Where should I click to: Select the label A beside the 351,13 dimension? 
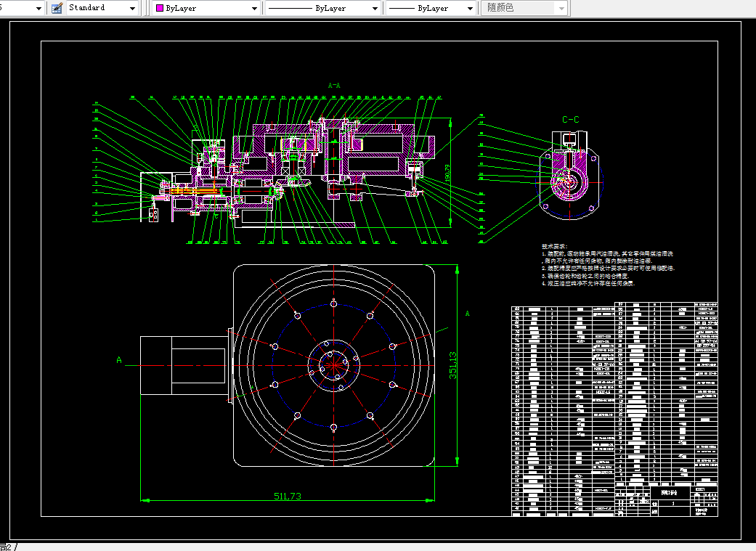467,314
